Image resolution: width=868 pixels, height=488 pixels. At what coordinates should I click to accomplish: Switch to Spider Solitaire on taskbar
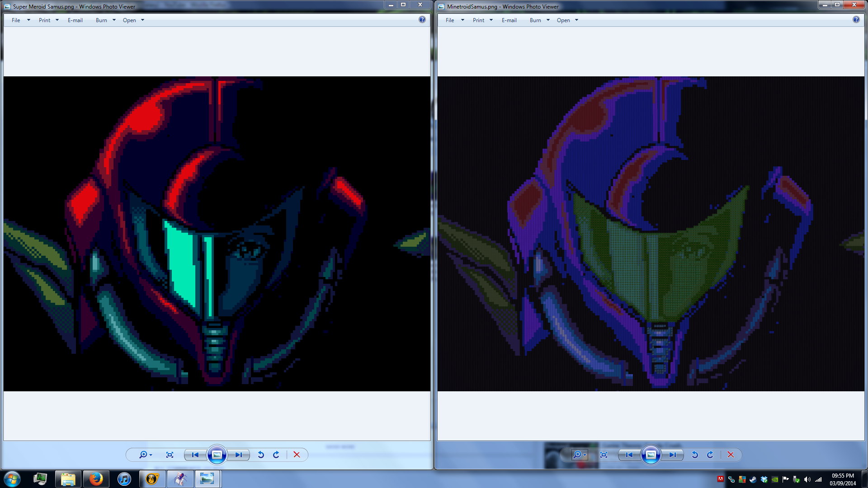(x=180, y=479)
